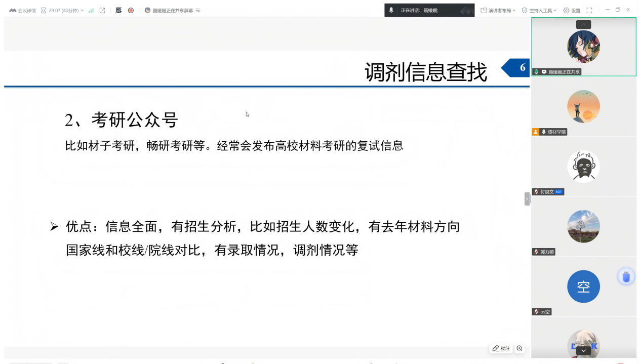Expand the meeting timer dropdown arrow

pos(82,10)
